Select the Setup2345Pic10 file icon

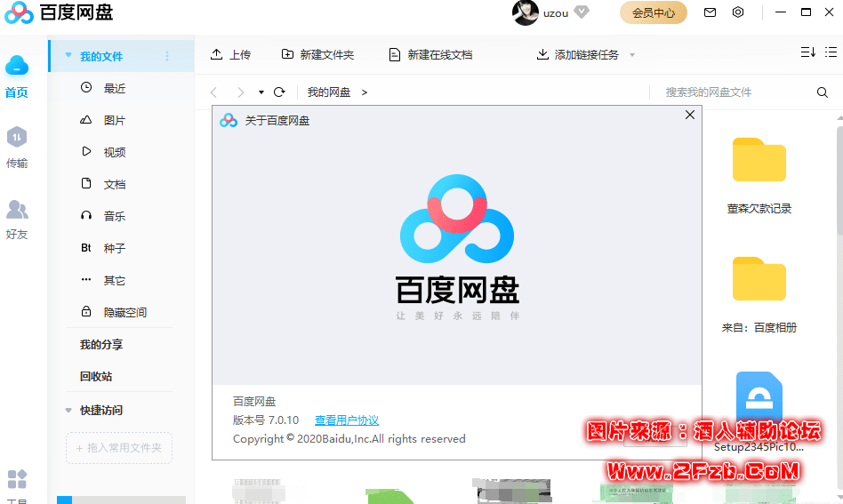click(759, 397)
